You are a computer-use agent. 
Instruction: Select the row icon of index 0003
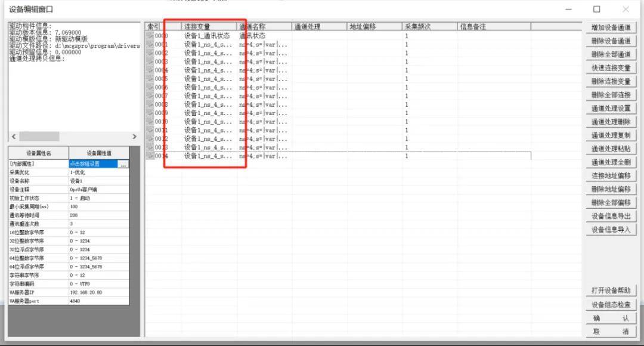[150, 61]
